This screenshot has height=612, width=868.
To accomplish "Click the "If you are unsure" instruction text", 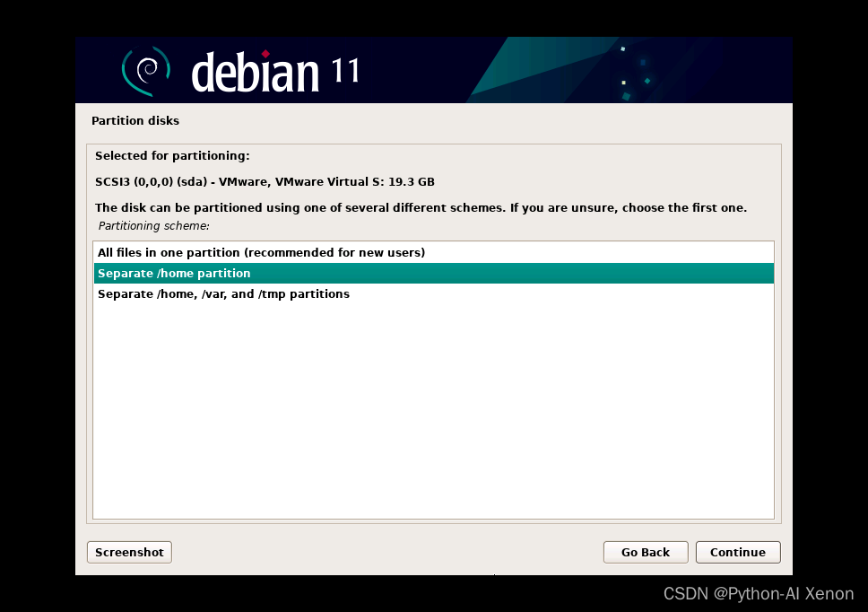I will pos(628,208).
